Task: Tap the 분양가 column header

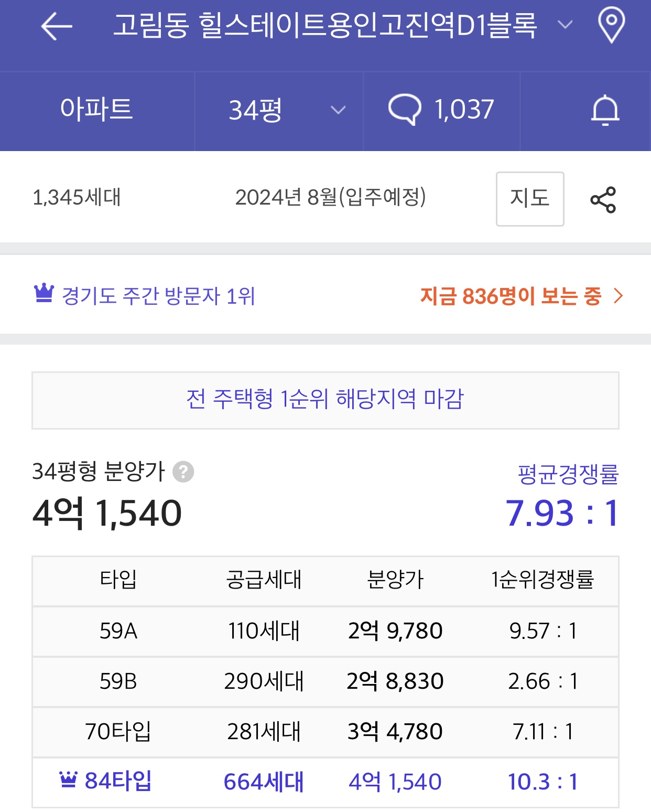Action: (395, 580)
